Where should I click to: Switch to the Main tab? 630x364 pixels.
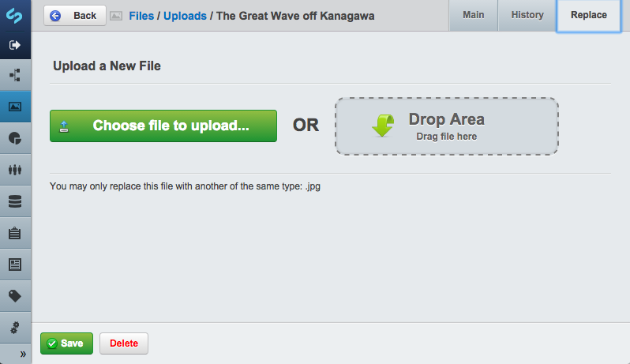pos(474,15)
